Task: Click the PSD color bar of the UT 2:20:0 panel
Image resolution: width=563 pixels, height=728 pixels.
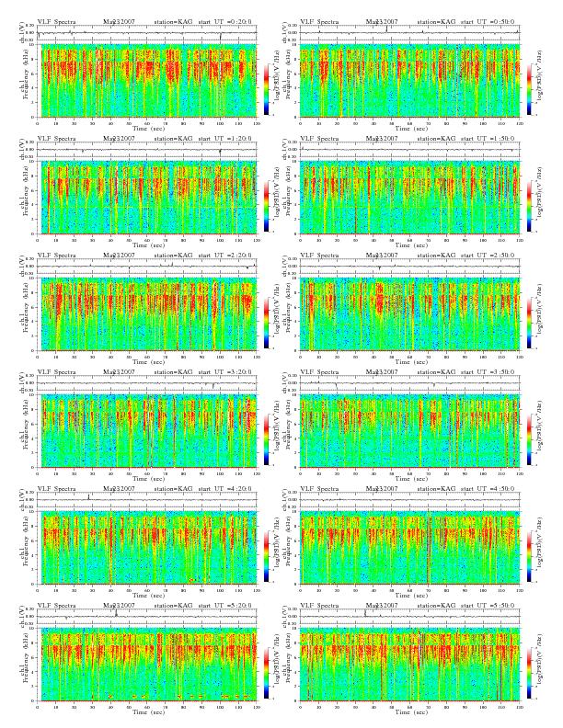Action: click(267, 323)
